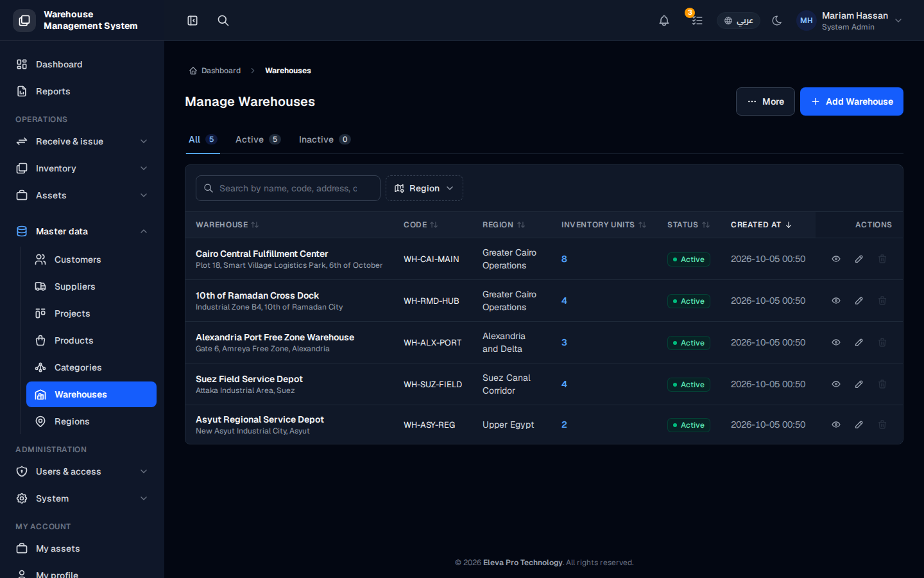The width and height of the screenshot is (924, 578).
Task: Open the header search icon
Action: point(223,21)
